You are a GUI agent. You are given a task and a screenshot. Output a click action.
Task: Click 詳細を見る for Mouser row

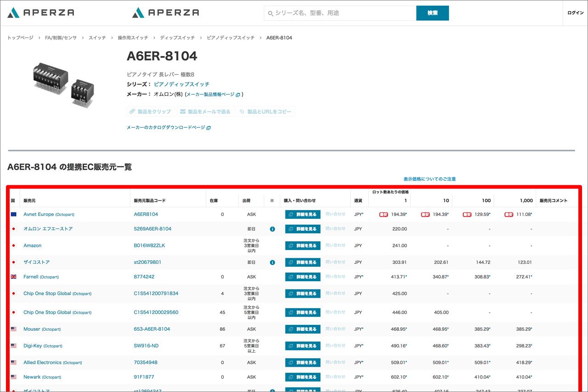pos(303,329)
